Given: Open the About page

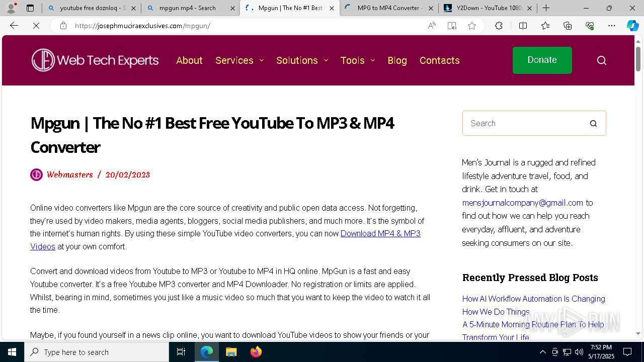Looking at the screenshot, I should (x=189, y=60).
